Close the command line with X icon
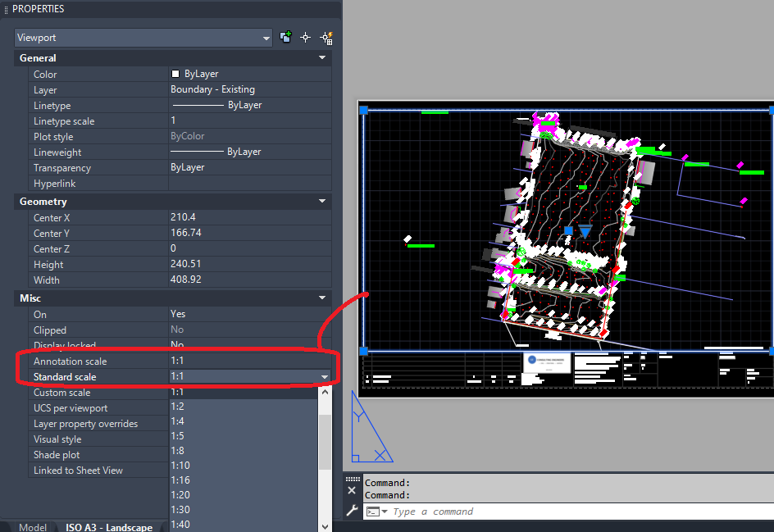Viewport: 774px width, 532px height. point(352,490)
